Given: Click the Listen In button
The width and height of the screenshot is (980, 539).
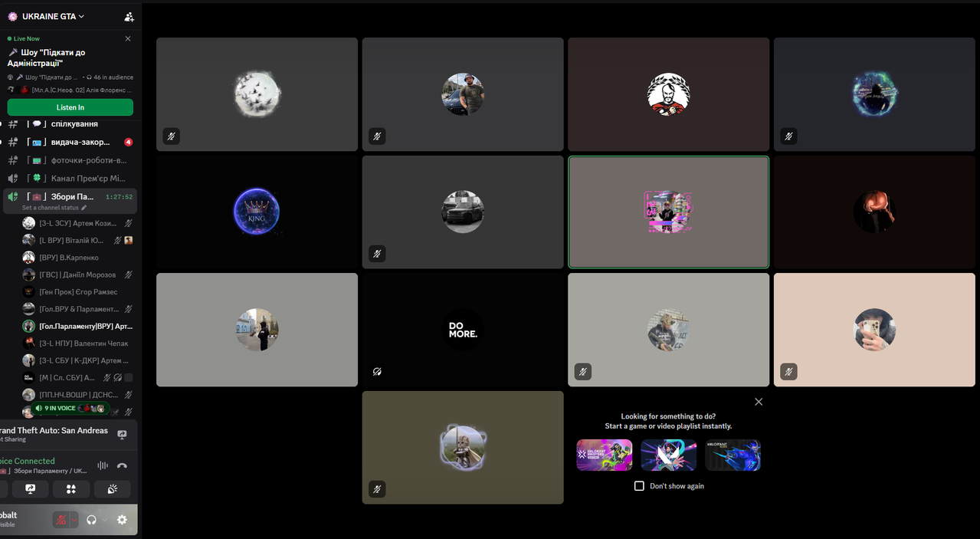Looking at the screenshot, I should coord(70,107).
